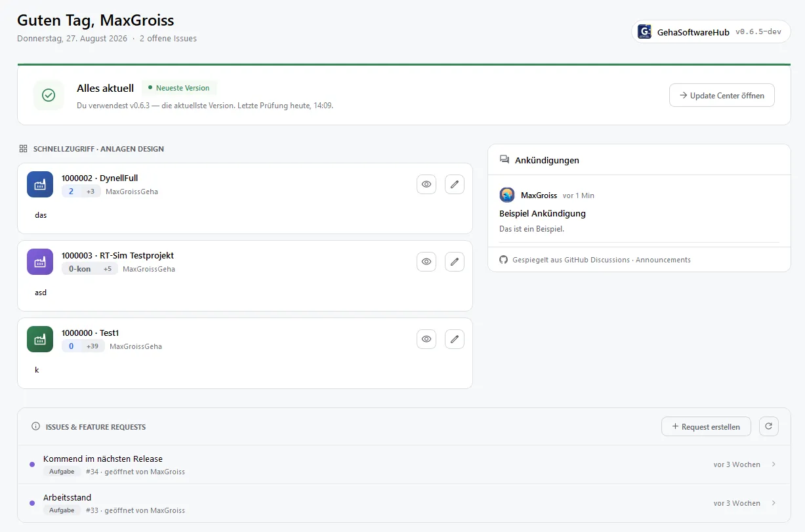The width and height of the screenshot is (805, 532).
Task: Click 'Das ist ein Beispiel.' announcement text
Action: tap(532, 229)
